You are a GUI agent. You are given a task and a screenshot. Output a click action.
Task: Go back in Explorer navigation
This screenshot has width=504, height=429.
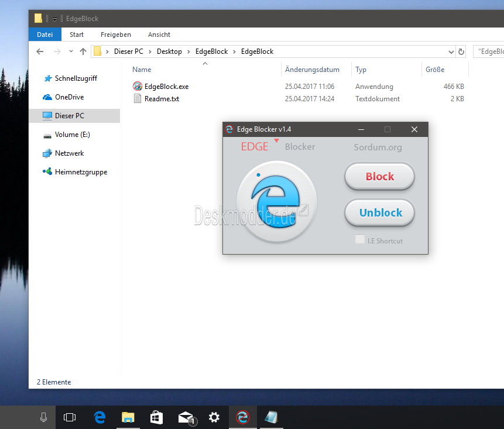[40, 52]
